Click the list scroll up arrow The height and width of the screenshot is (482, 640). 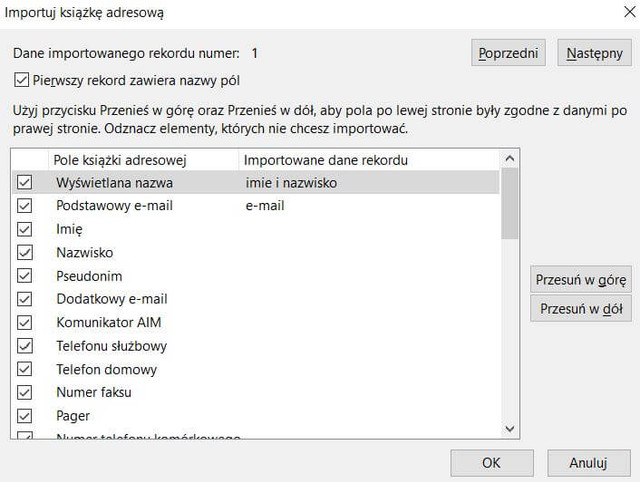tap(509, 159)
